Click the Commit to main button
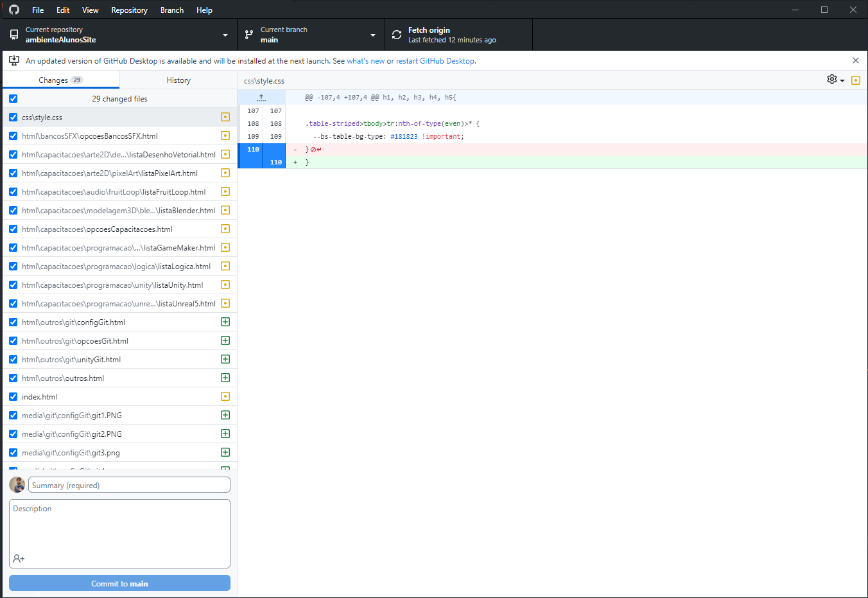 click(x=119, y=583)
